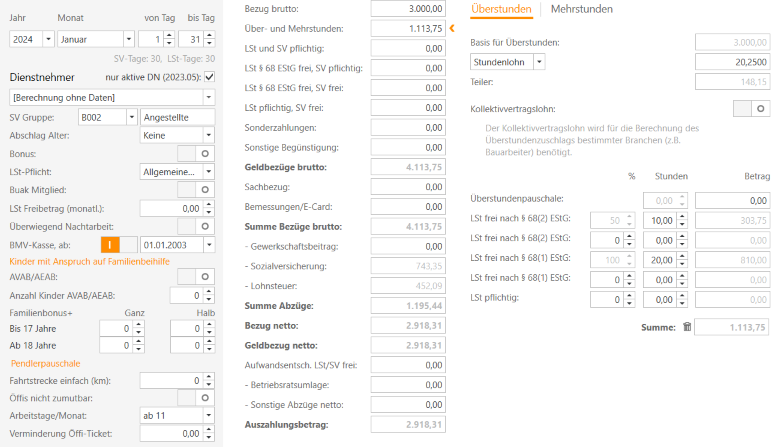Screen dimensions: 774x447
Task: Decrease the 'bis Tag' value with down arrow
Action: tap(209, 44)
